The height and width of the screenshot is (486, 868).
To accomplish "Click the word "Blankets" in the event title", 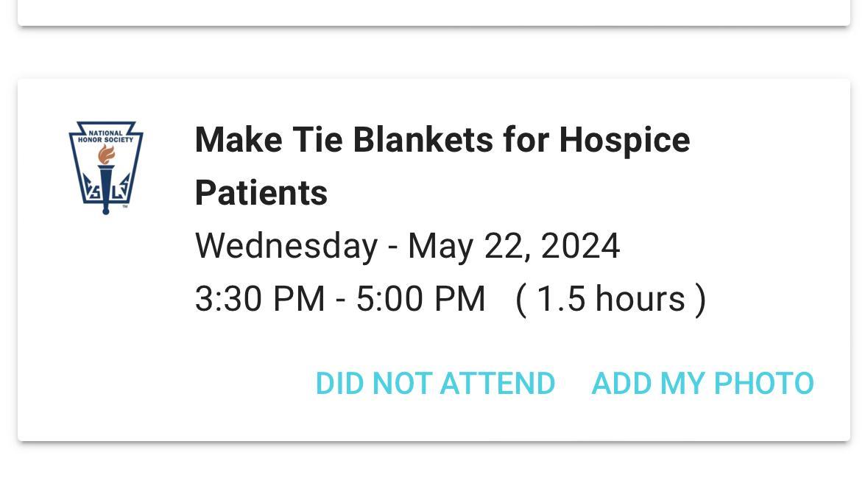I will [x=423, y=140].
